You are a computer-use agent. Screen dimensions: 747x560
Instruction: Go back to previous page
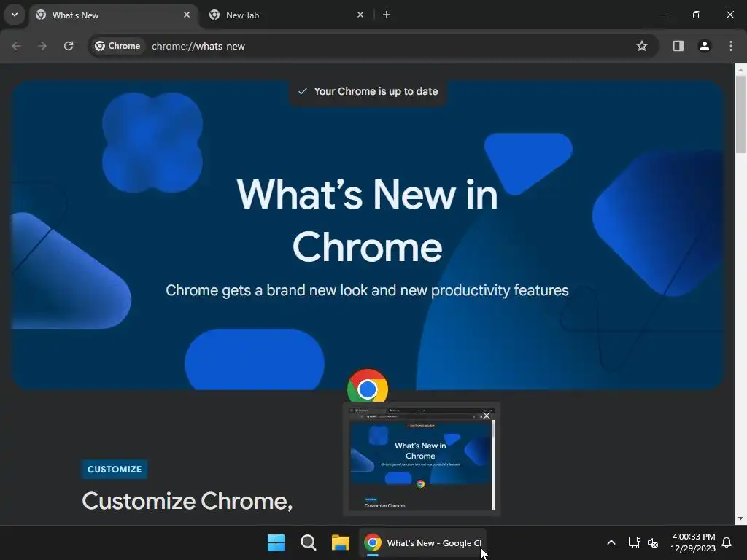point(16,46)
